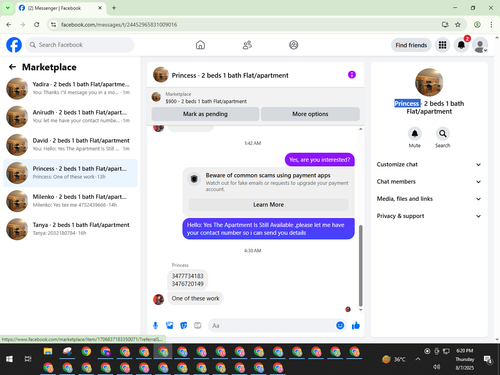500x375 pixels.
Task: Open a new browser tab
Action: tap(114, 8)
